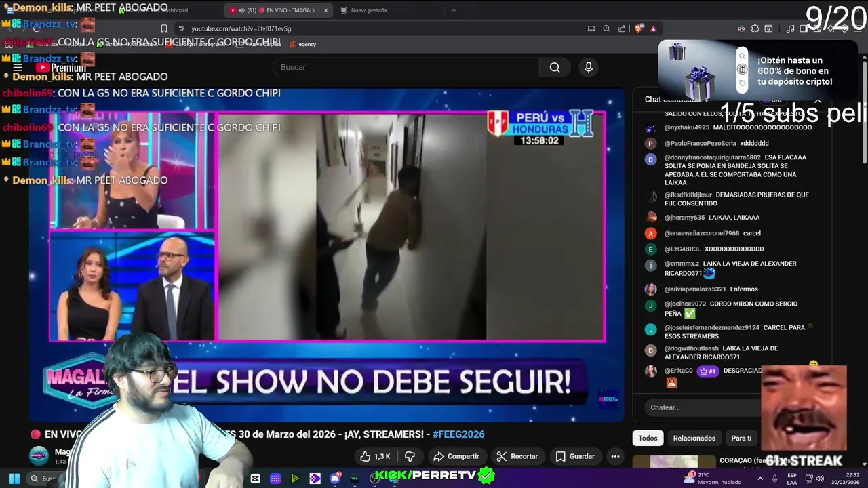Image resolution: width=868 pixels, height=488 pixels.
Task: Open a new browser tab
Action: [x=454, y=10]
